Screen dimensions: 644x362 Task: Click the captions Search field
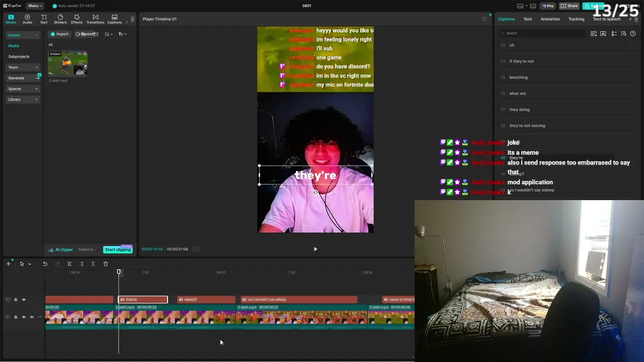(542, 33)
